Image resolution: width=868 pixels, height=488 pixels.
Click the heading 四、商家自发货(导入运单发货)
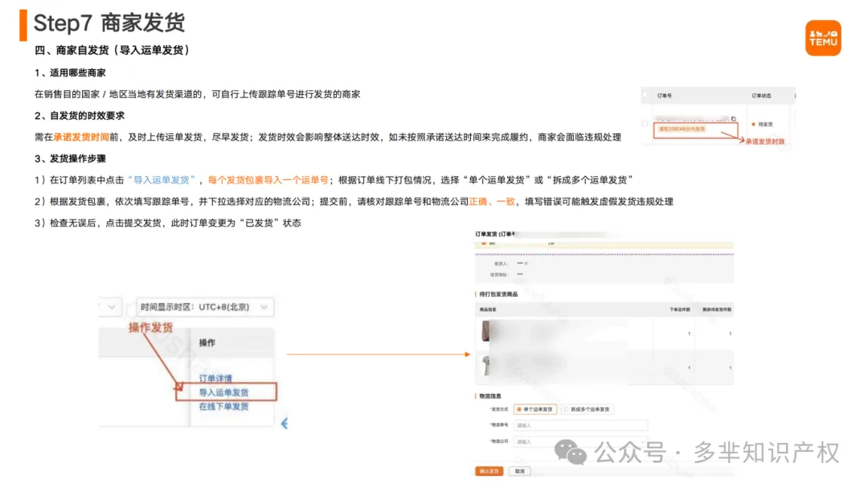pyautogui.click(x=112, y=51)
